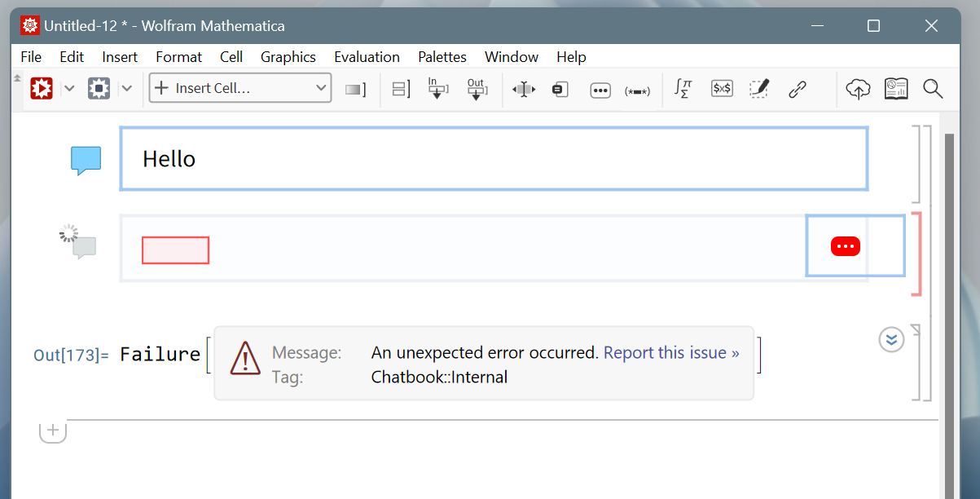Viewport: 980px width, 499px height.
Task: Click the drawing highlighter toolbar icon
Action: 758,88
